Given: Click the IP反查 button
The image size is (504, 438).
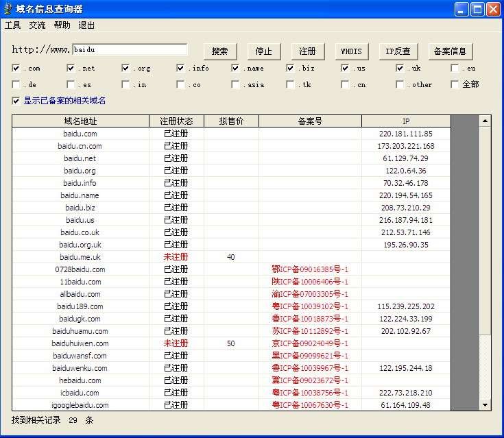Looking at the screenshot, I should click(x=398, y=51).
